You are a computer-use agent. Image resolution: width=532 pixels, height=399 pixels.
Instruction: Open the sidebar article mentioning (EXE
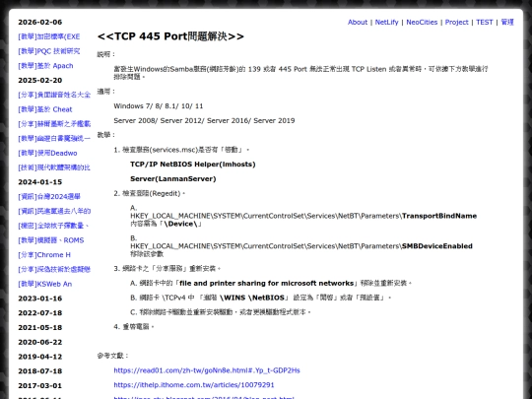49,36
